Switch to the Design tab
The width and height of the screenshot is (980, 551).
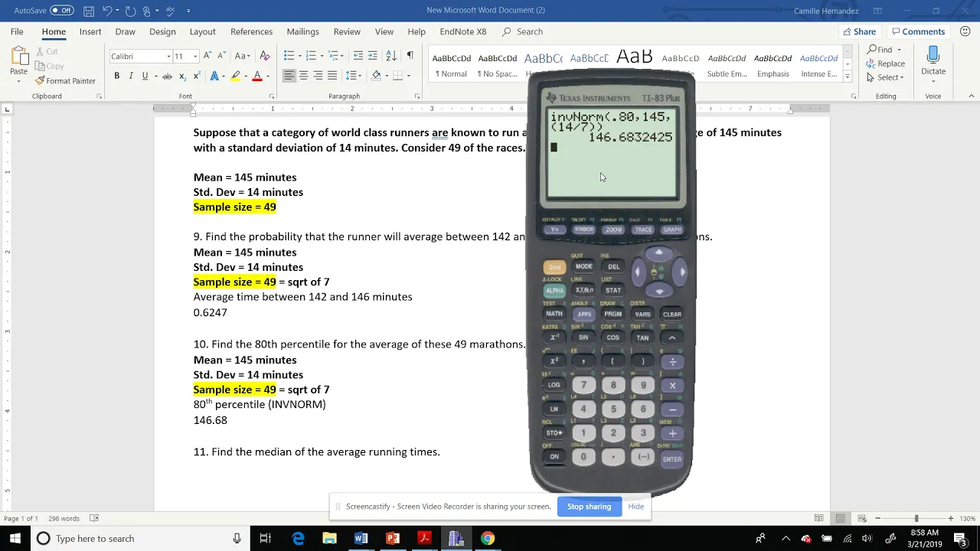click(x=162, y=31)
